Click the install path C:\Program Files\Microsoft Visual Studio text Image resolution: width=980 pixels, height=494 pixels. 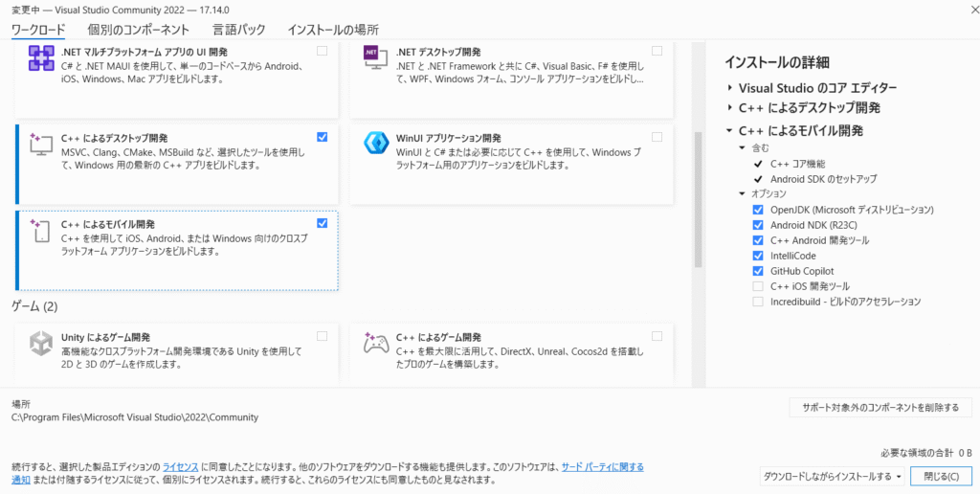[135, 417]
